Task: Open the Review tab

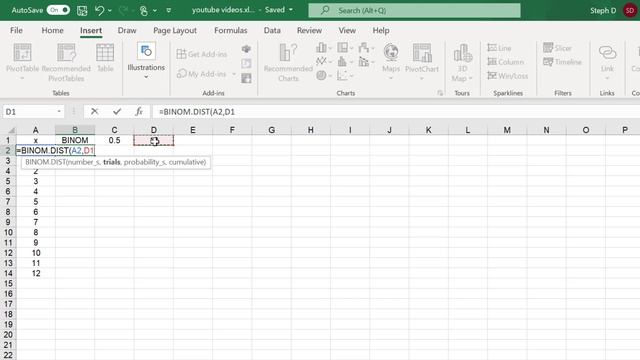Action: pyautogui.click(x=309, y=31)
